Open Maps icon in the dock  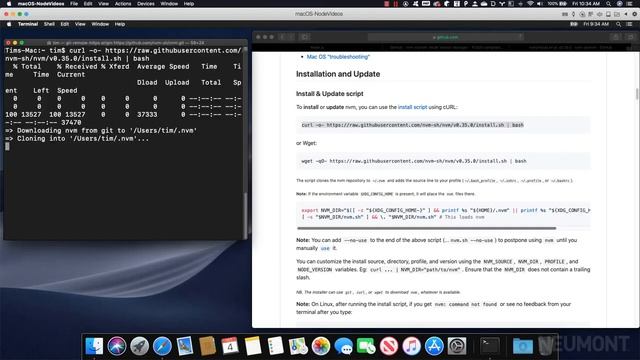[298, 346]
